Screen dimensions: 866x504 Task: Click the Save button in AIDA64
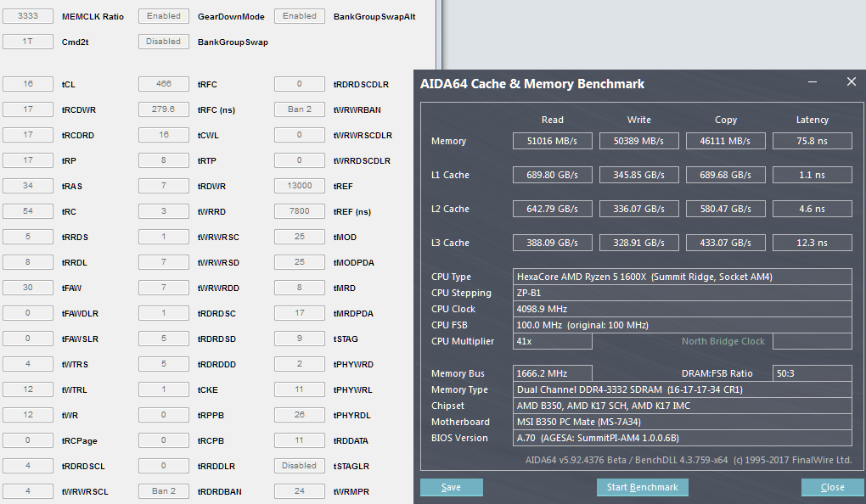(x=451, y=487)
